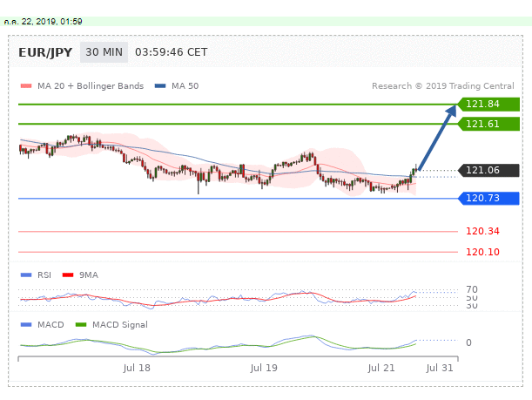This screenshot has height=400, width=532.
Task: Click the Jul 31 date axis label
Action: [x=440, y=368]
